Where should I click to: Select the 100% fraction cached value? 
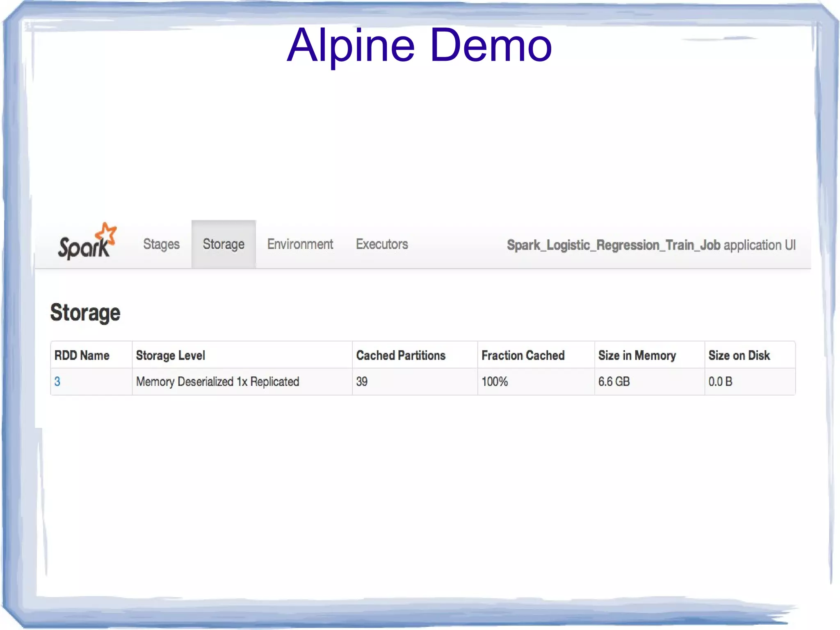(x=495, y=382)
